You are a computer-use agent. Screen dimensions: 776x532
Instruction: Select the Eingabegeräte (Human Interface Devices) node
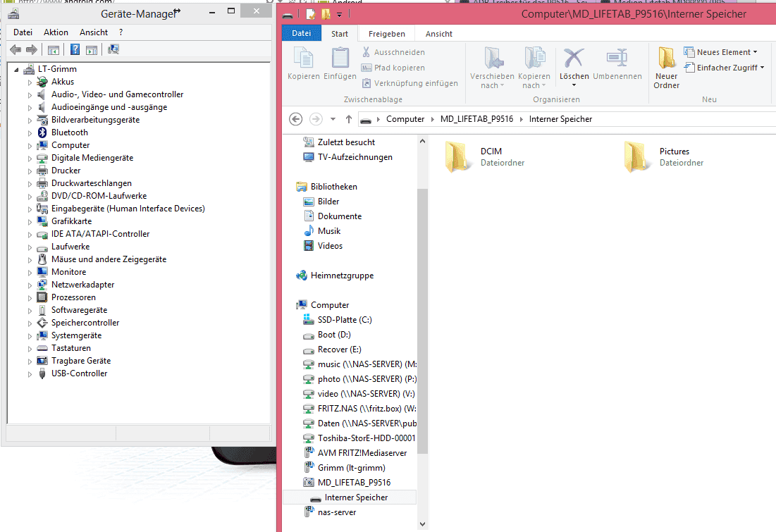click(x=128, y=209)
